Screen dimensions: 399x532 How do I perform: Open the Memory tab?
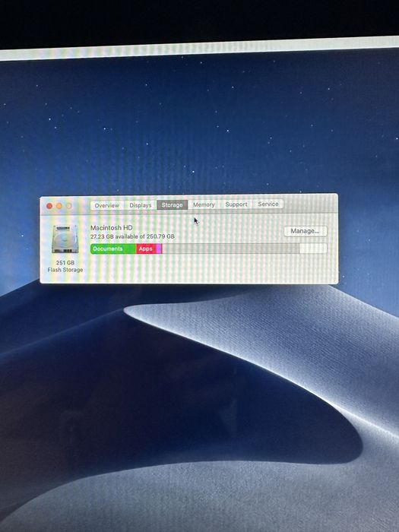click(204, 204)
